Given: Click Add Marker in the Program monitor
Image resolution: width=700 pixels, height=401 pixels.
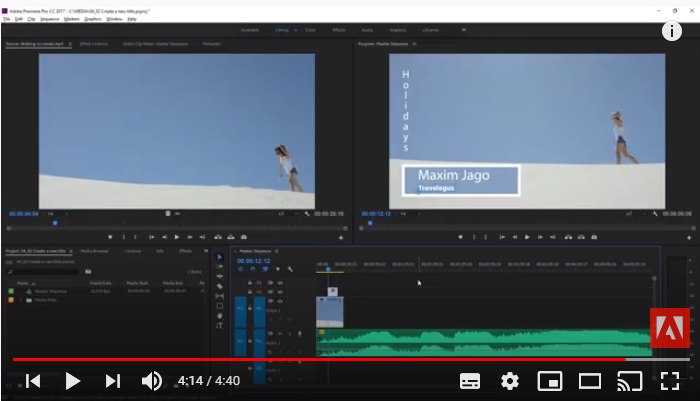Looking at the screenshot, I should 460,237.
